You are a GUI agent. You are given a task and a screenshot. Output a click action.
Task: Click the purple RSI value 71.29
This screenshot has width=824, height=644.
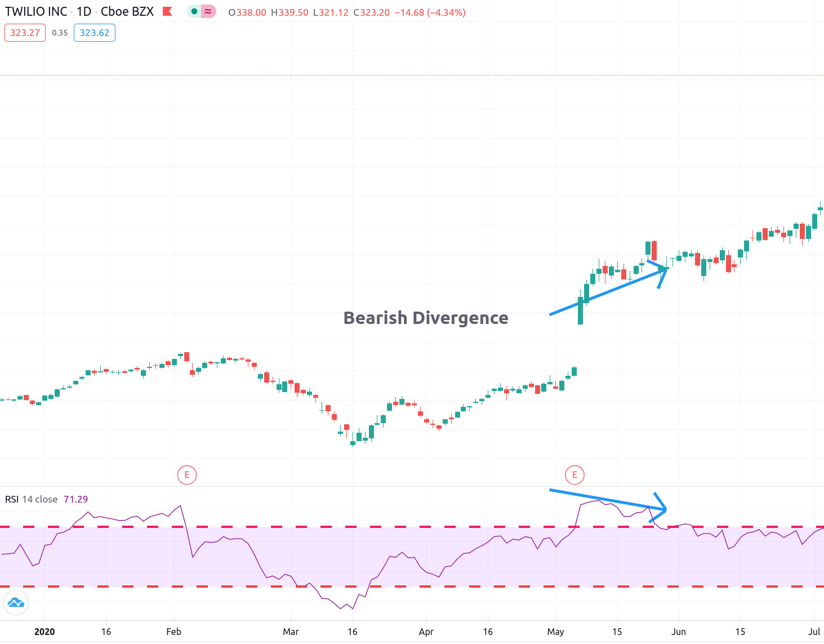coord(77,499)
